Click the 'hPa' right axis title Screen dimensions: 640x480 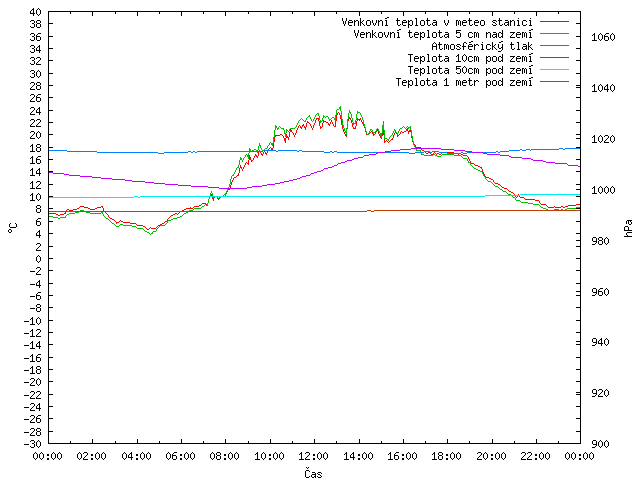click(x=628, y=228)
